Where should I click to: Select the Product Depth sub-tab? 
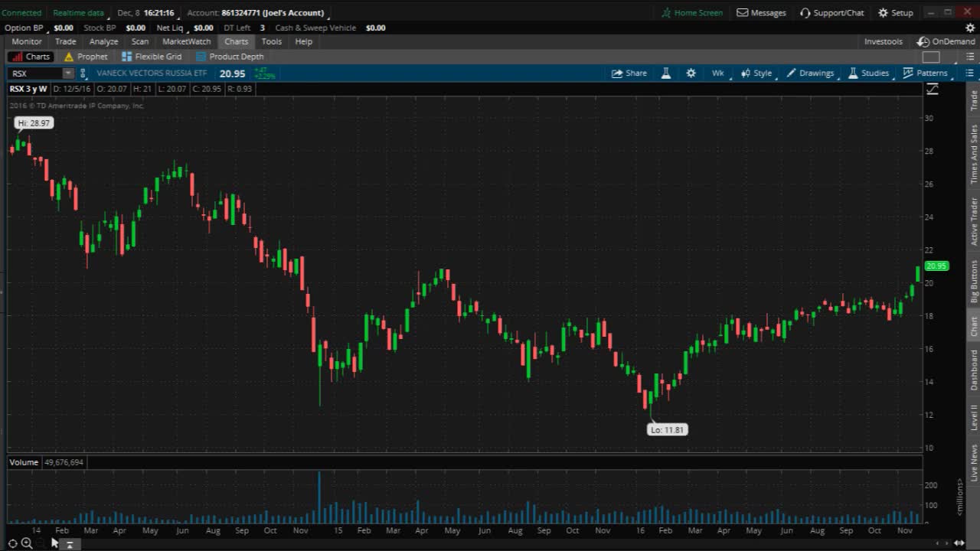[x=230, y=57]
